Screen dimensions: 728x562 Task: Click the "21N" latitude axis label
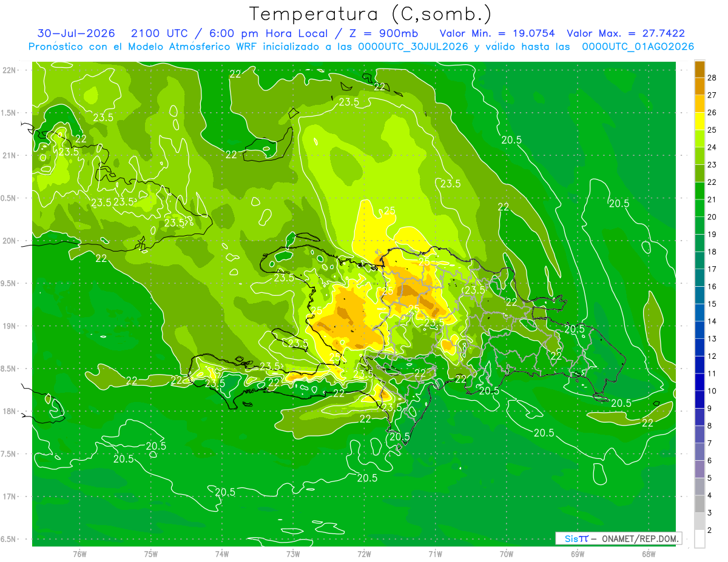click(x=10, y=156)
